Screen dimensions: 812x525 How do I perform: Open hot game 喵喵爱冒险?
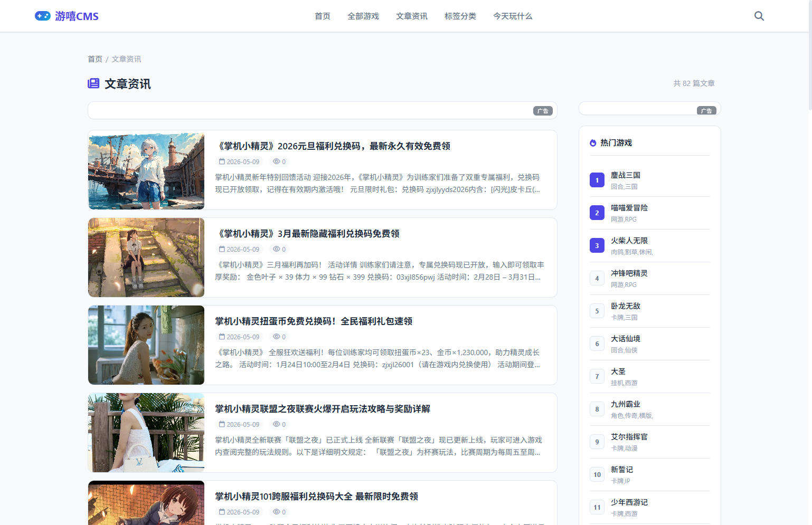coord(629,208)
